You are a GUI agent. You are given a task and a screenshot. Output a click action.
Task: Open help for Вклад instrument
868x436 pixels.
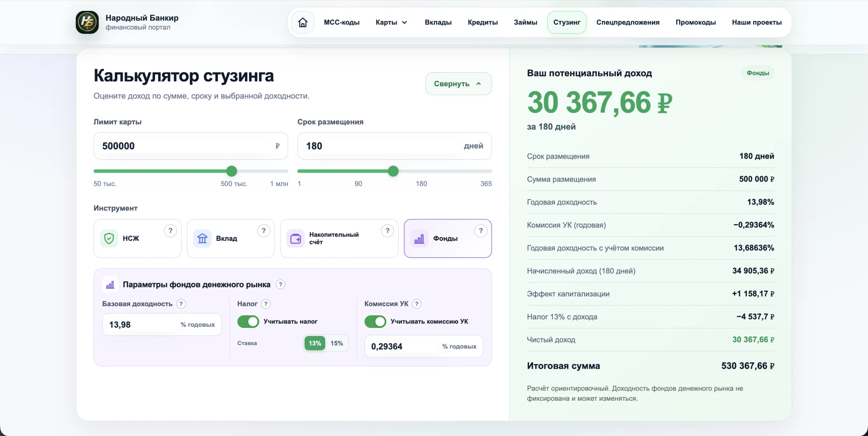pyautogui.click(x=264, y=231)
